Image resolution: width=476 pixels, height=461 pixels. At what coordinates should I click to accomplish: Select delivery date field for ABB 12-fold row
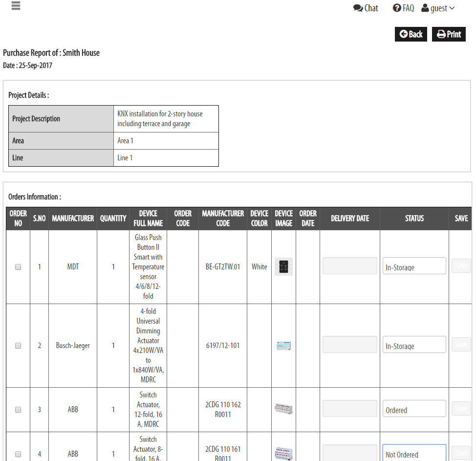(350, 409)
